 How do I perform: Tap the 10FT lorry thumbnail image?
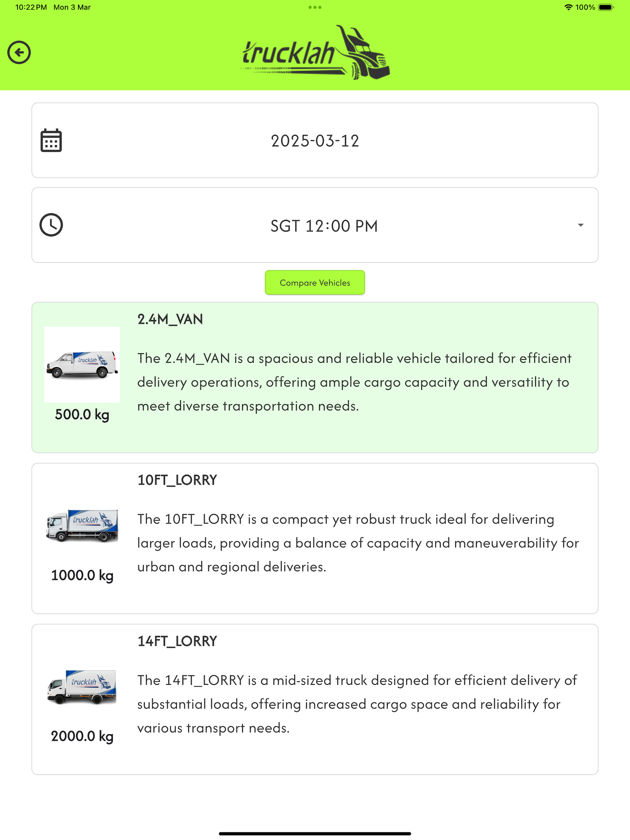coord(82,525)
